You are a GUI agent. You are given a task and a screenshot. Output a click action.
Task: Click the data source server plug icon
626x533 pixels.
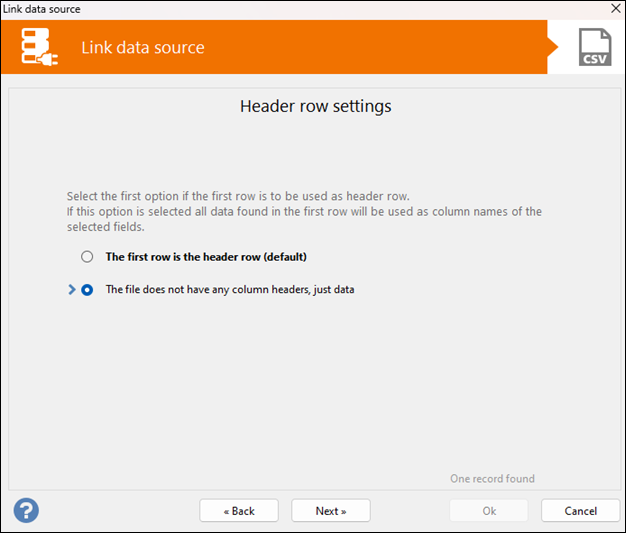click(40, 47)
